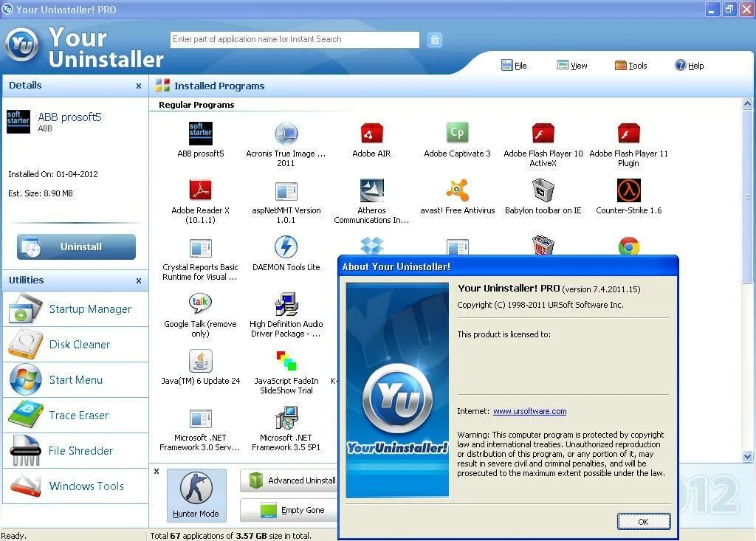
Task: Open Startup Manager utility
Action: tap(76, 309)
